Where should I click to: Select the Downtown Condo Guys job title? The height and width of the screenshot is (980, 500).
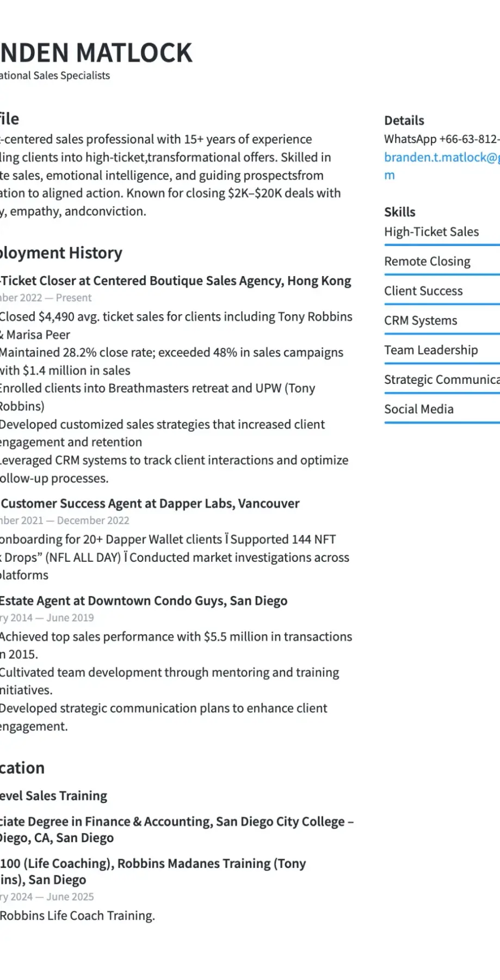tap(144, 601)
